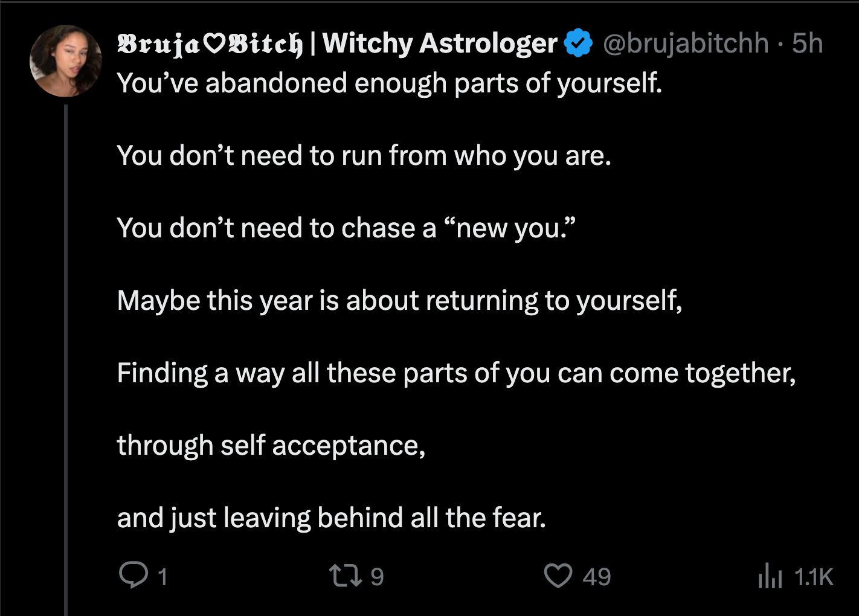Open the views analytics bar chart icon
This screenshot has width=859, height=616.
point(770,576)
